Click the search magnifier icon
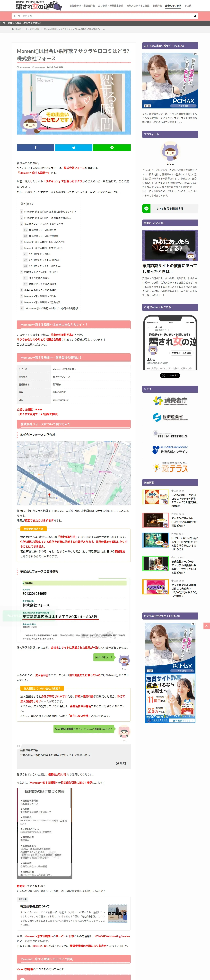The image size is (210, 980). pyautogui.click(x=195, y=16)
